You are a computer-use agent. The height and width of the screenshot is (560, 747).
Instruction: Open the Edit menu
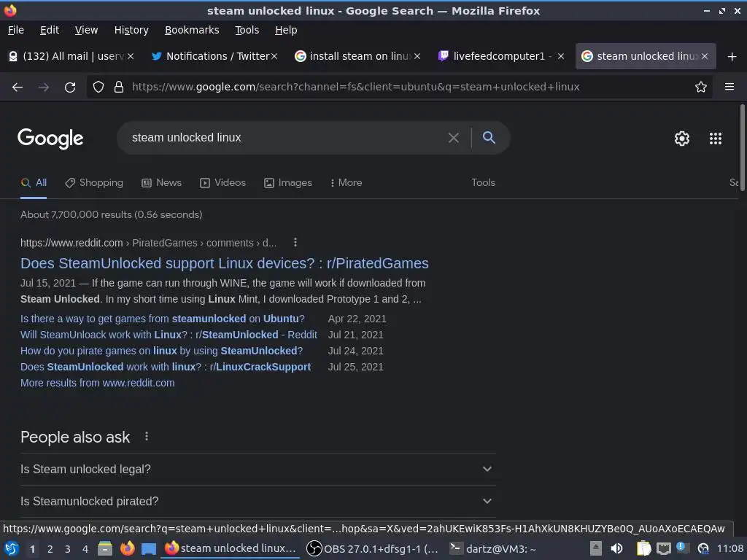click(50, 30)
